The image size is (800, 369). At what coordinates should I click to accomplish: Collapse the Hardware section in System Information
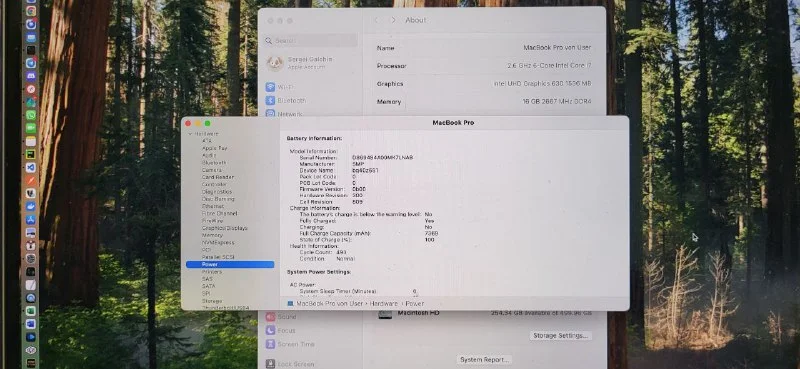pyautogui.click(x=190, y=134)
